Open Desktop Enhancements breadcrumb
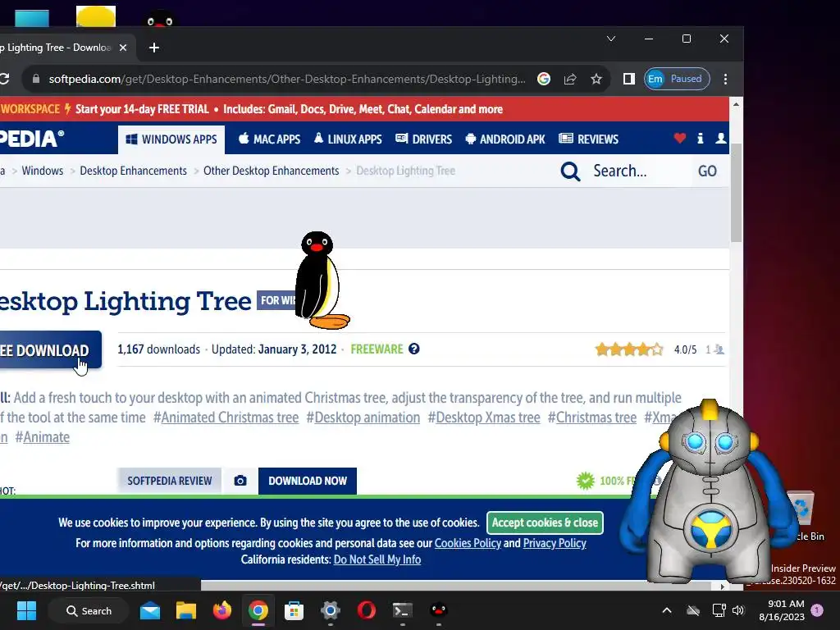 click(x=134, y=171)
